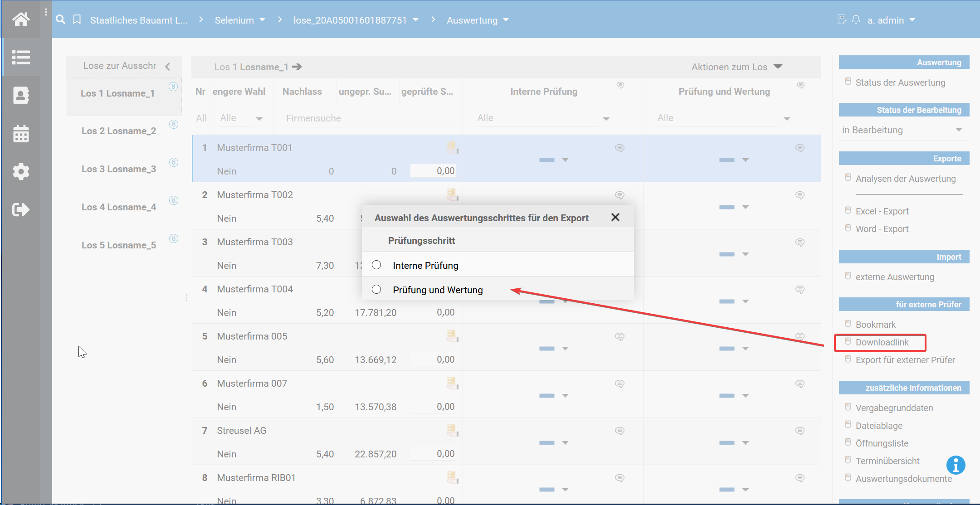Open Musterfirma 007 document icon
The image size is (980, 505).
(x=452, y=383)
